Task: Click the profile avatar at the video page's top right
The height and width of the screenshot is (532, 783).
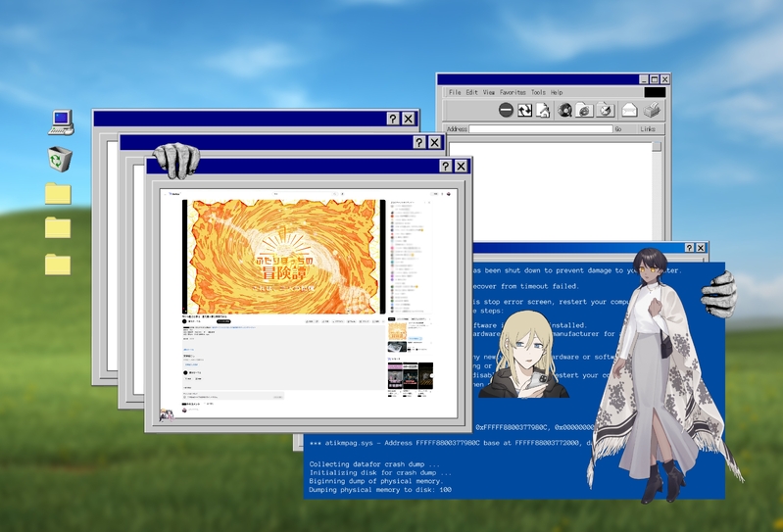Action: (x=449, y=194)
